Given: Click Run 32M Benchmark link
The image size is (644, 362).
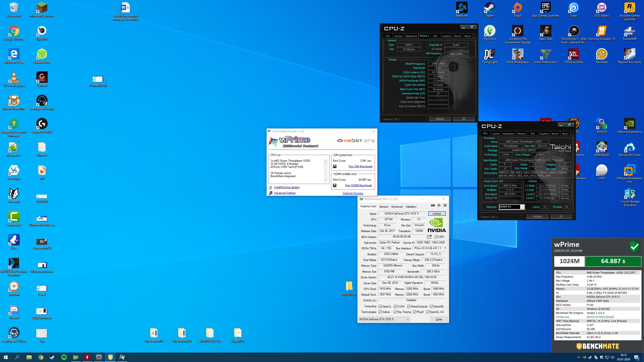Looking at the screenshot, I should (361, 166).
